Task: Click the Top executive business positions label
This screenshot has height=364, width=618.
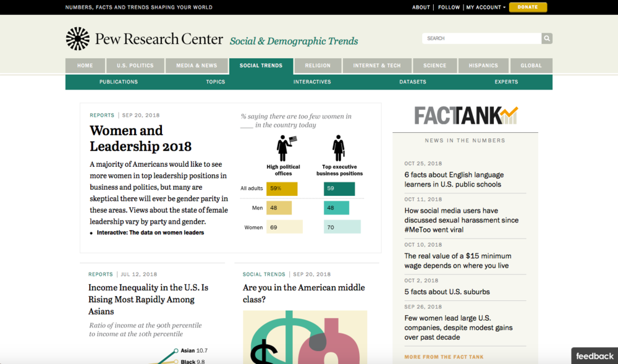Action: 339,170
